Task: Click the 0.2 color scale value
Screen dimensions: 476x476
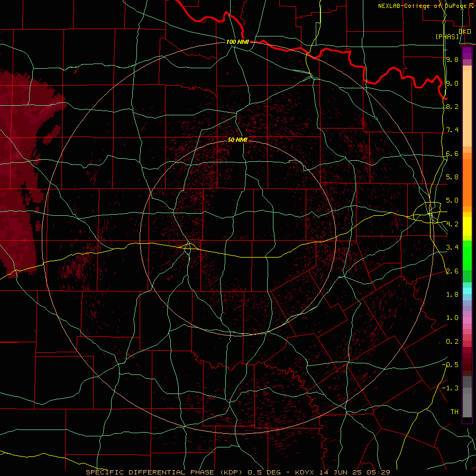Action: (x=452, y=342)
